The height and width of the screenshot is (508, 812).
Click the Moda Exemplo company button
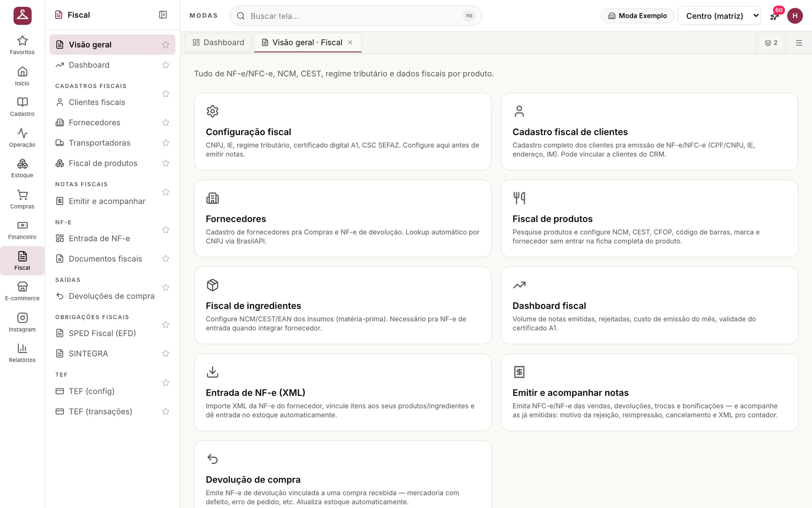[x=637, y=16]
